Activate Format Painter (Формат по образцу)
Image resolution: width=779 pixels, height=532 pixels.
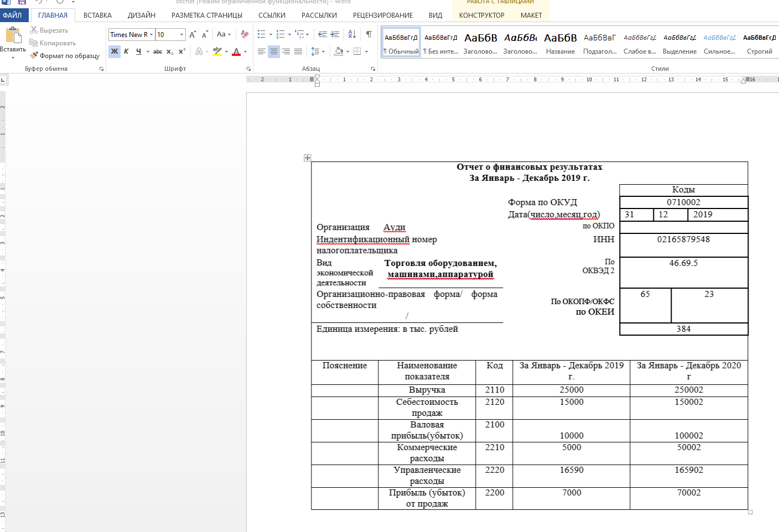click(x=65, y=56)
